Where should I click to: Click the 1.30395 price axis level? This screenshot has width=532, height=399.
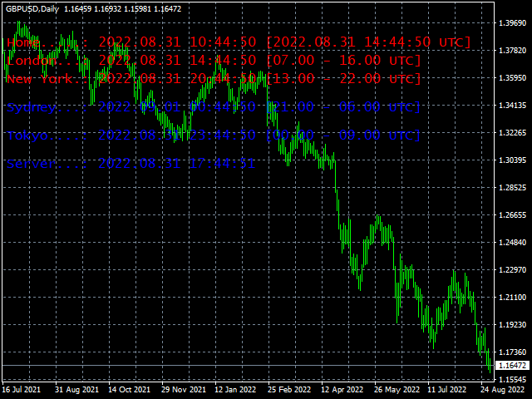click(511, 160)
